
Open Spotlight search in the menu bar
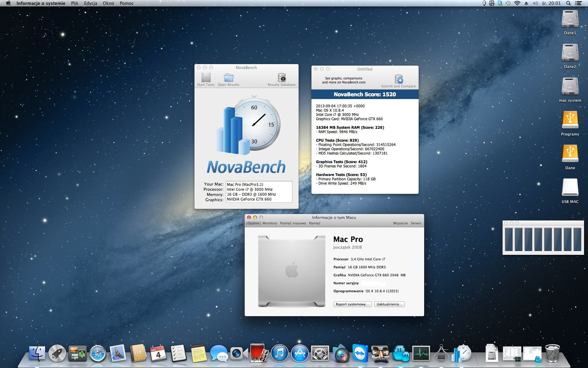point(568,3)
